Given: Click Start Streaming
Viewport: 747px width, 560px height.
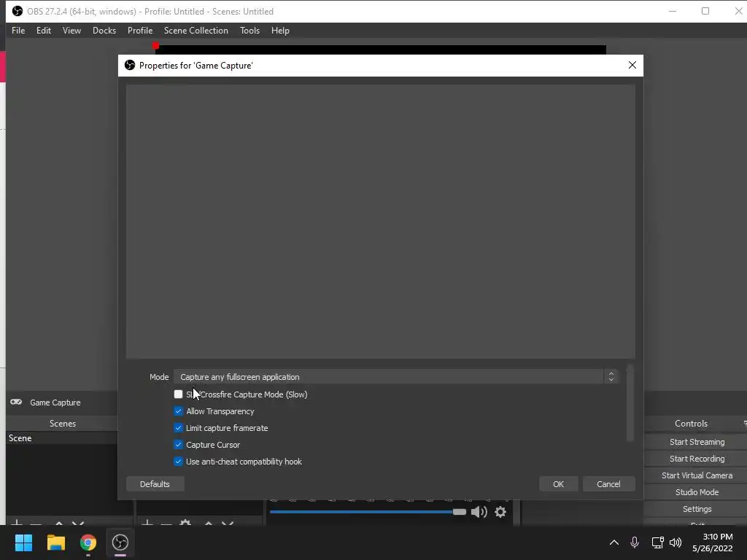Looking at the screenshot, I should pos(697,442).
